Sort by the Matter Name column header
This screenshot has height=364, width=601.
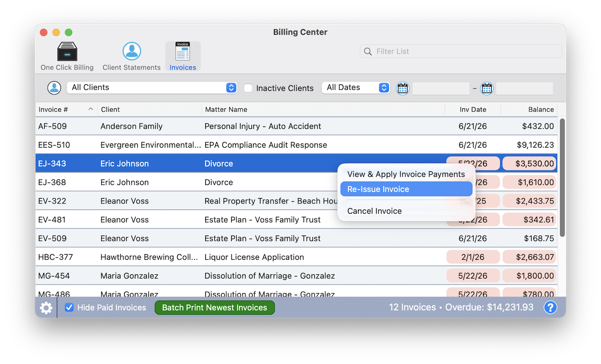[x=323, y=109]
